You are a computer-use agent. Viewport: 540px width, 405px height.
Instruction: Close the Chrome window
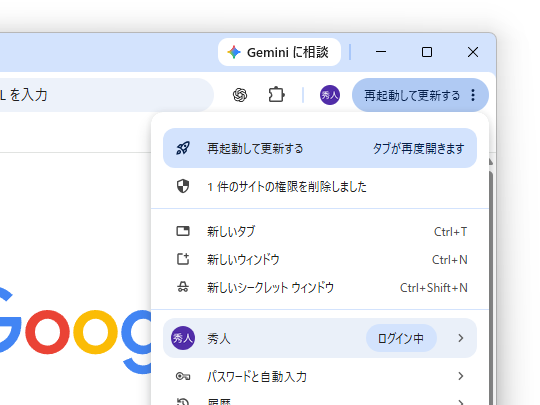point(473,52)
